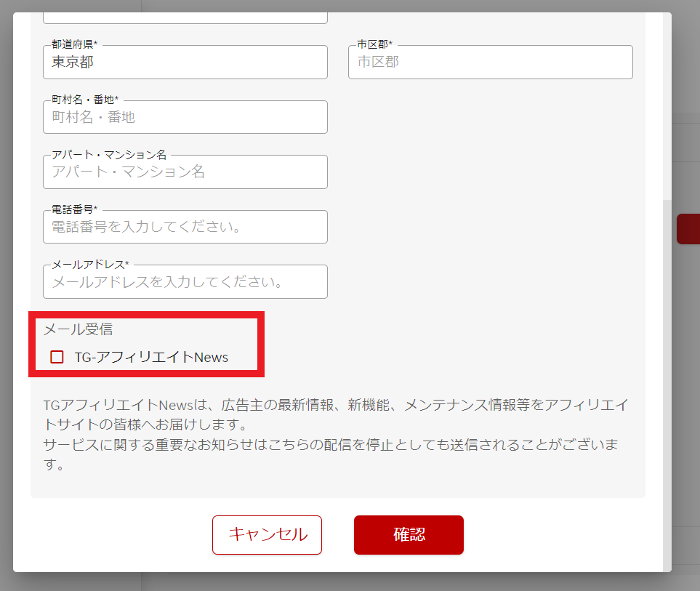Click the 電話番号* floating field label
The image size is (700, 591).
[x=74, y=209]
